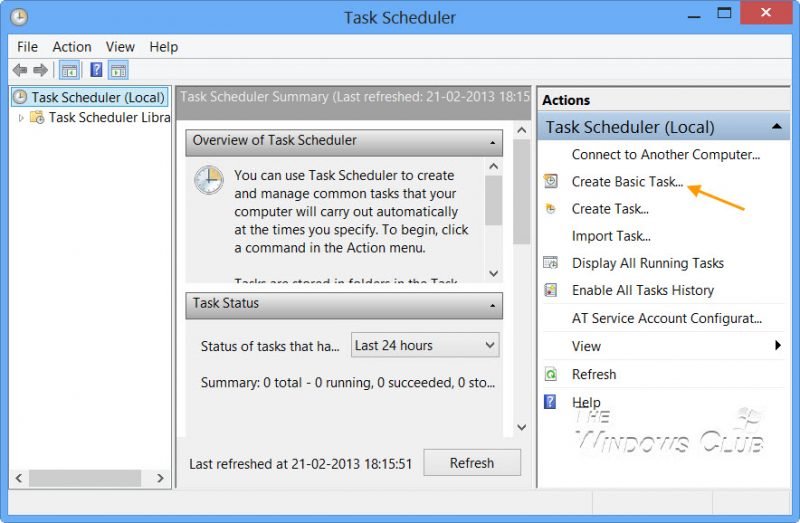Collapse the Task Scheduler (Local) actions group
Screen dimensions: 800x523
777,126
